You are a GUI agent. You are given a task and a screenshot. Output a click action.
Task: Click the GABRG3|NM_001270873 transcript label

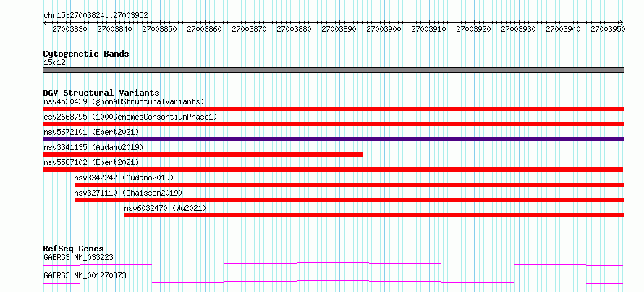coord(85,275)
